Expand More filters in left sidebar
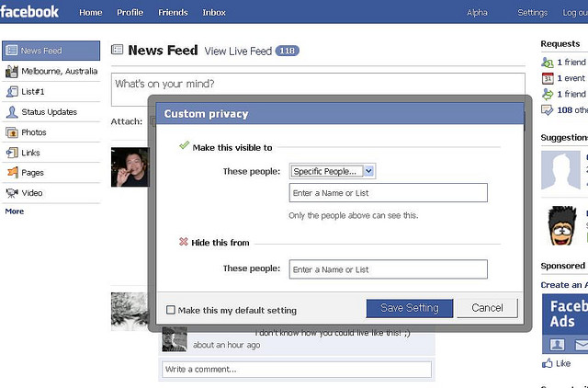Image resolution: width=588 pixels, height=388 pixels. 15,211
